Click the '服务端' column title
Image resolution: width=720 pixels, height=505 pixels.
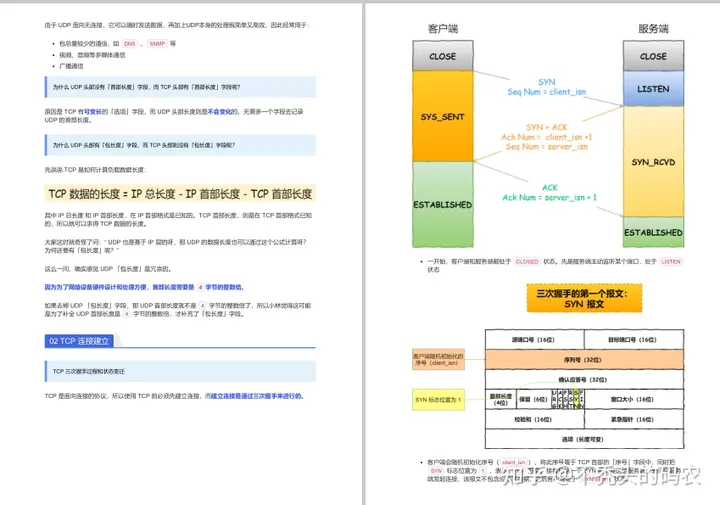pyautogui.click(x=653, y=29)
